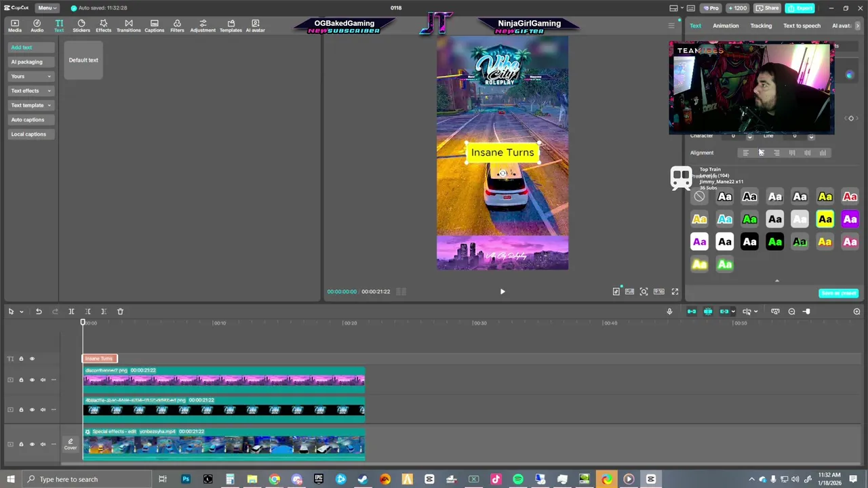Screen dimensions: 868x488
Task: Click the microphone record voiceover icon
Action: [669, 311]
